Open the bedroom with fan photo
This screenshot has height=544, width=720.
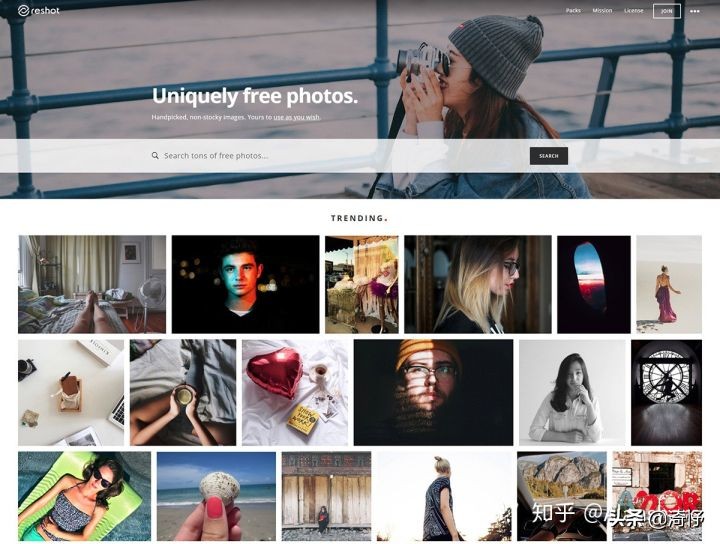pyautogui.click(x=92, y=284)
